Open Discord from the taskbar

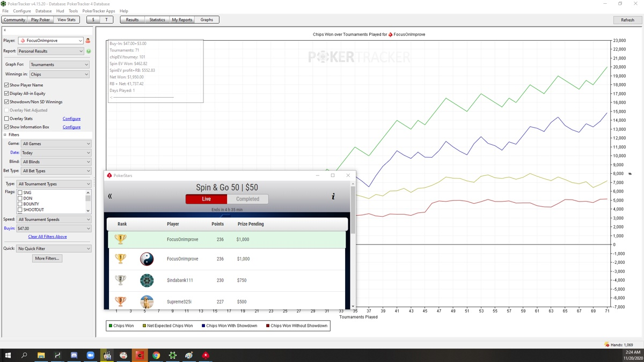pos(74,355)
